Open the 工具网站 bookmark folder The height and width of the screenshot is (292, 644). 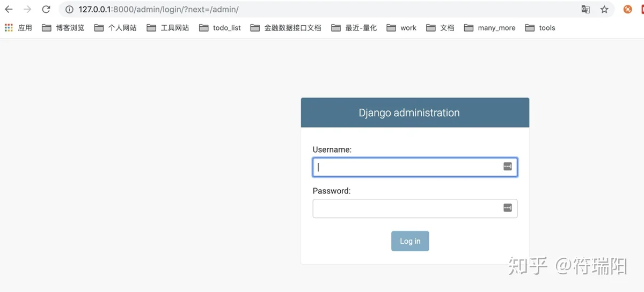pyautogui.click(x=168, y=28)
